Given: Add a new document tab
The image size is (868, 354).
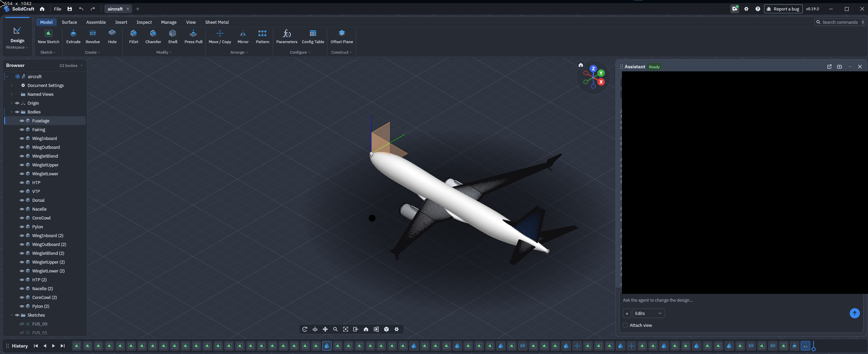Looking at the screenshot, I should coord(138,9).
